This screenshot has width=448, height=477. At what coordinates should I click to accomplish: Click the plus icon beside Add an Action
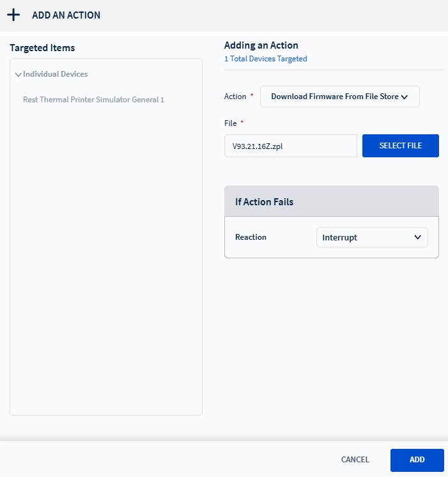pyautogui.click(x=13, y=15)
